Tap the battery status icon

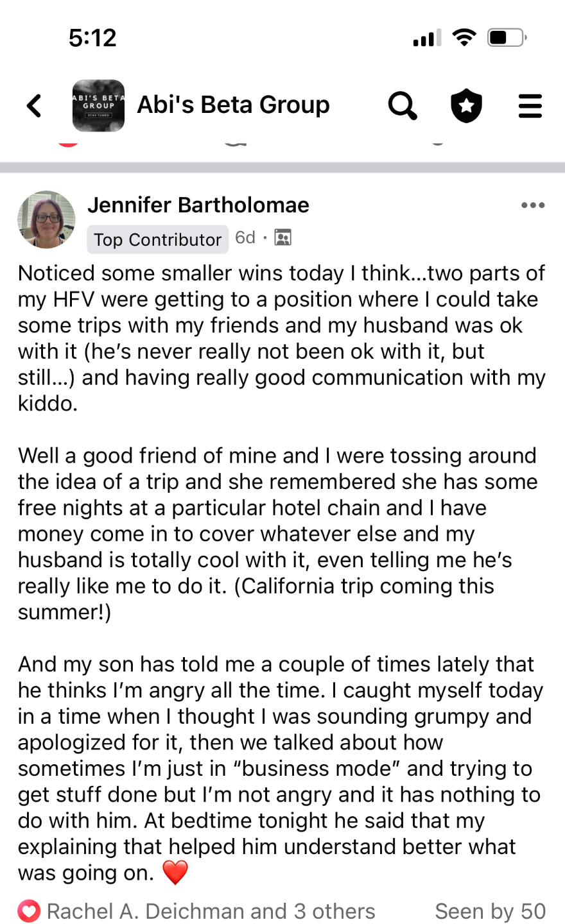click(x=507, y=38)
